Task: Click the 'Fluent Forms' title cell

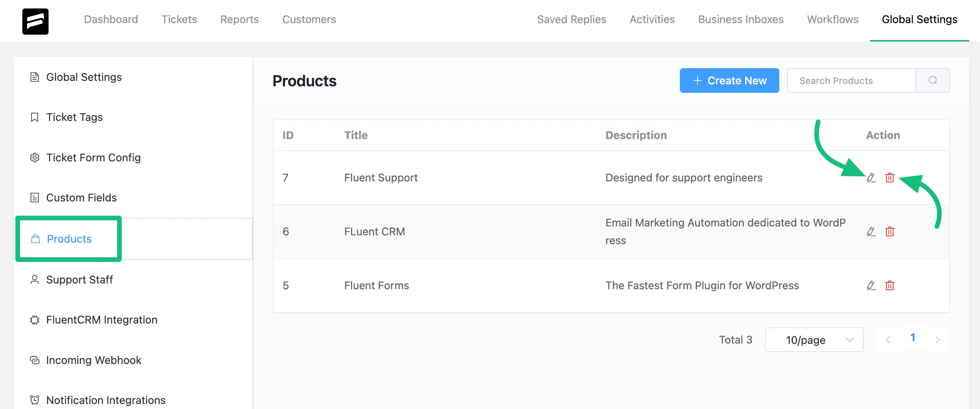Action: 377,285
